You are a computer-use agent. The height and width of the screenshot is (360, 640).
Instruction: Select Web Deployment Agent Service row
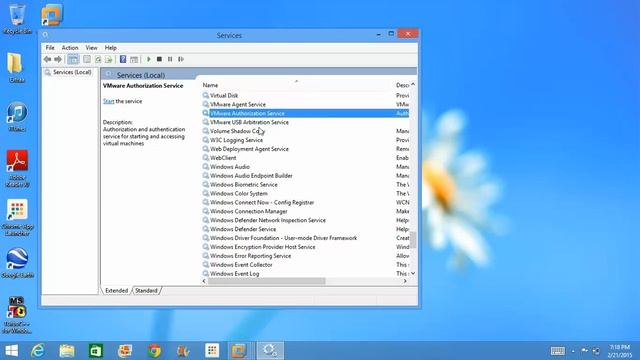[305, 149]
